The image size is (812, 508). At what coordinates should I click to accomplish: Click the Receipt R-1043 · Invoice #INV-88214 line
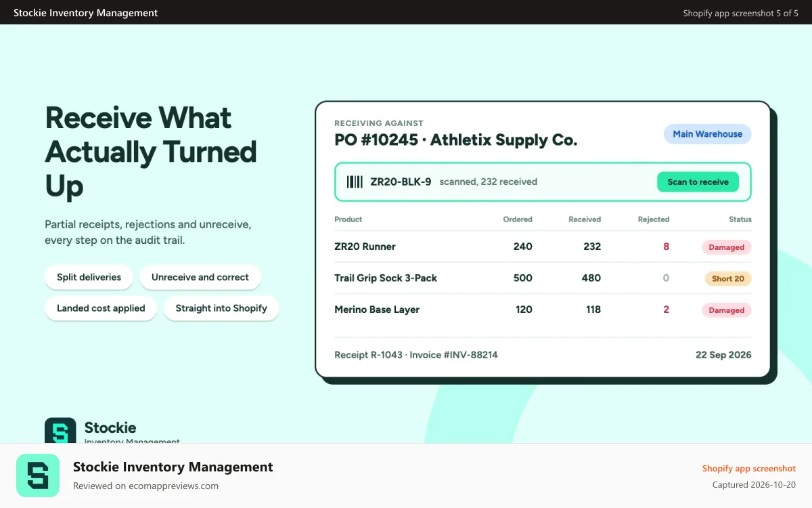416,355
